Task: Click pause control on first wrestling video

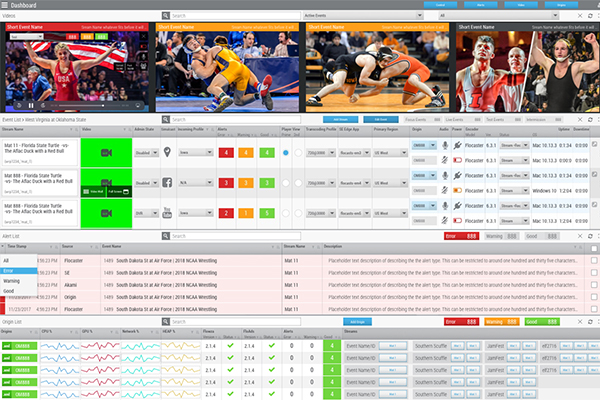Action: click(x=32, y=105)
